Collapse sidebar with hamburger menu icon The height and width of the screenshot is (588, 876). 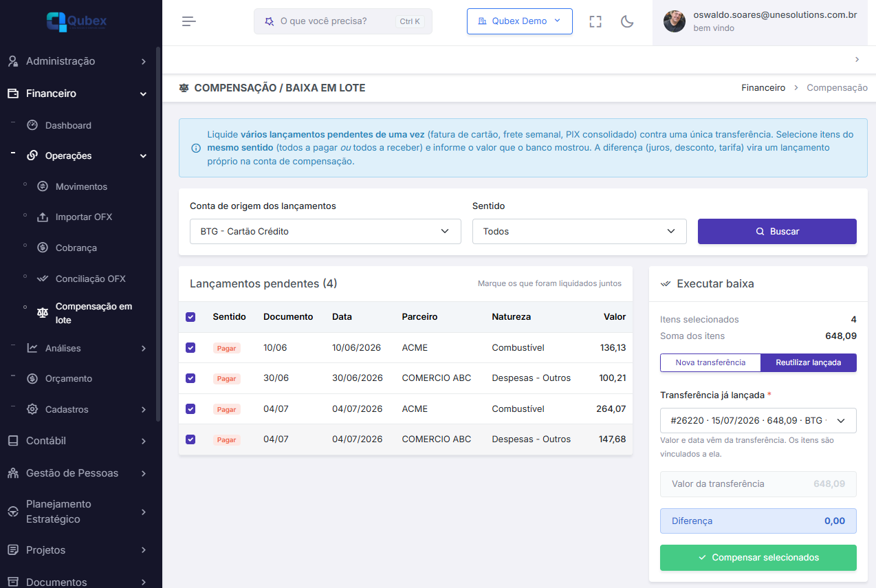(189, 21)
